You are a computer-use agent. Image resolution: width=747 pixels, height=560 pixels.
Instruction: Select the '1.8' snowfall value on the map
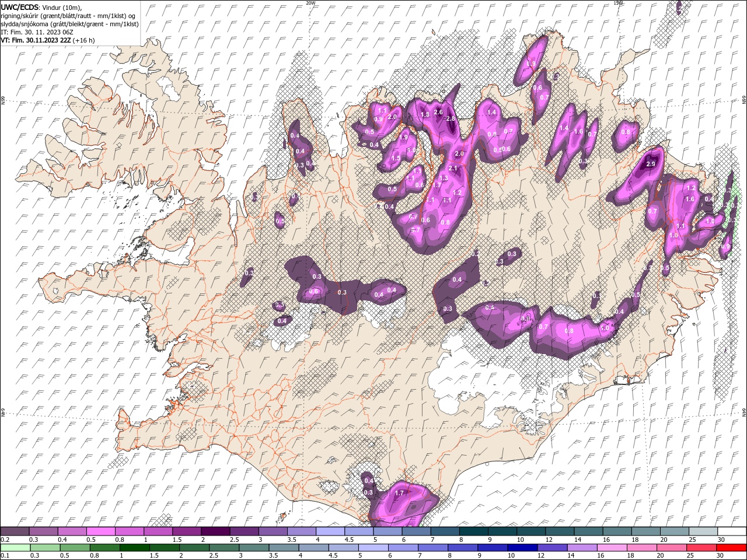click(x=425, y=114)
